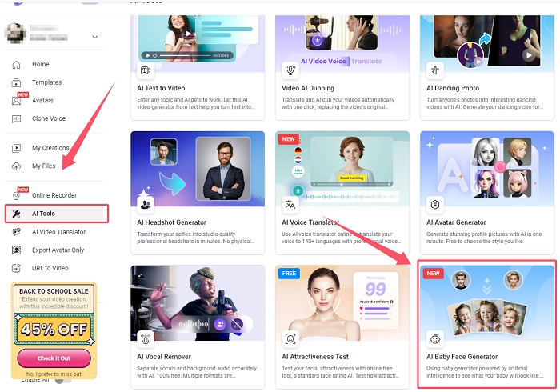The width and height of the screenshot is (560, 392).
Task: Click the AI Baby Face Generator badge icon
Action: click(x=435, y=338)
